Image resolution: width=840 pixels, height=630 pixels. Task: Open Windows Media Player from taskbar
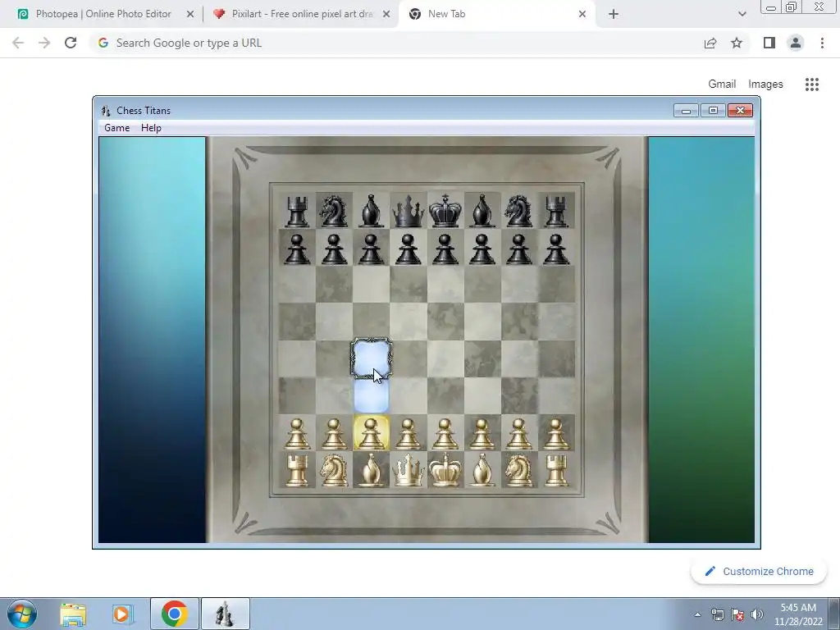pyautogui.click(x=122, y=614)
